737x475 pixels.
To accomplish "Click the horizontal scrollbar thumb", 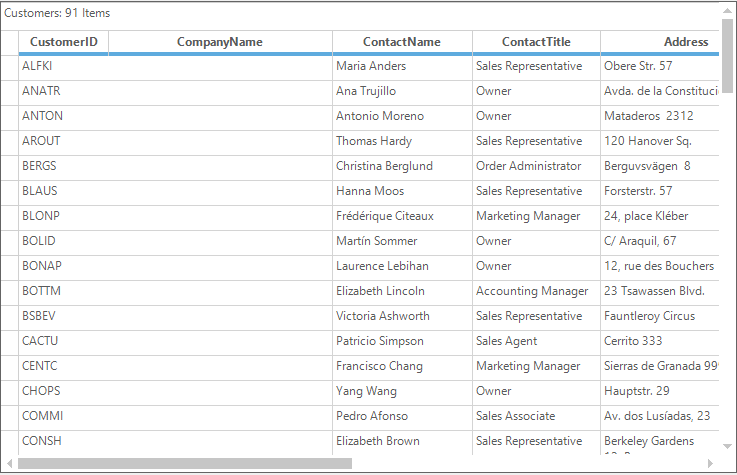I will [x=185, y=463].
